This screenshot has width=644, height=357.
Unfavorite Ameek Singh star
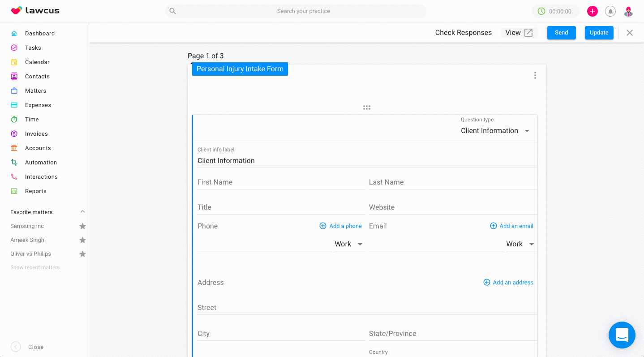(x=82, y=240)
